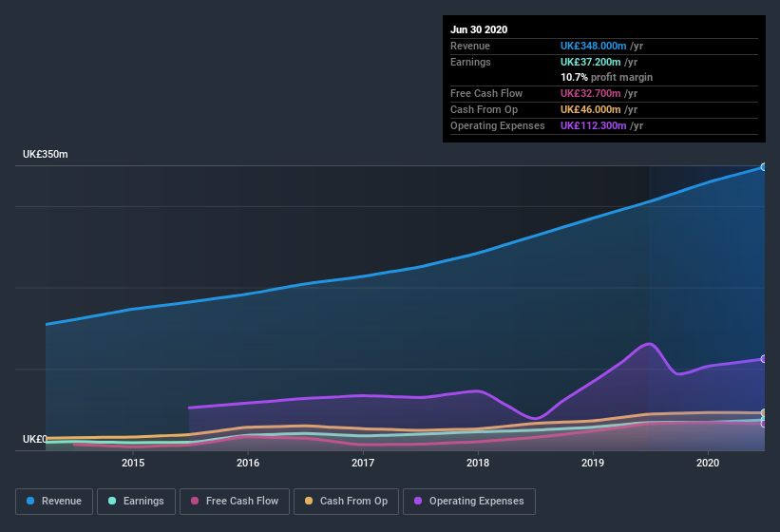780x532 pixels.
Task: Select the Operating Expenses endpoint marker
Action: (x=764, y=359)
